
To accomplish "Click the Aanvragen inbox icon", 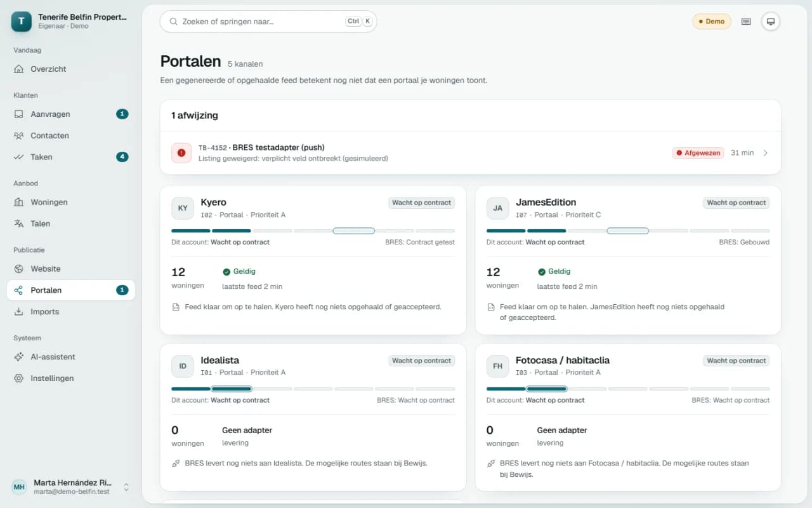I will point(19,114).
